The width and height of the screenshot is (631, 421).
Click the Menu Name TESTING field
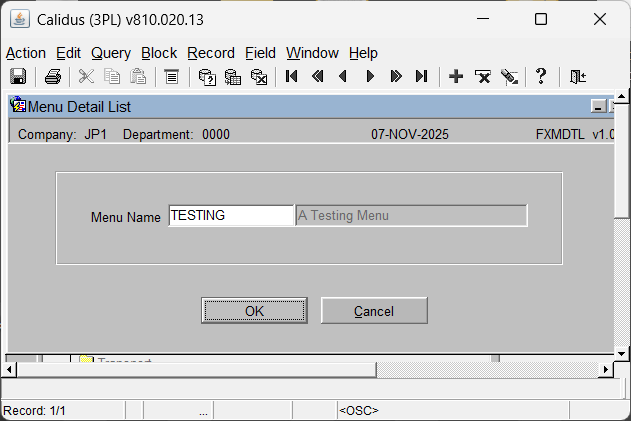231,215
